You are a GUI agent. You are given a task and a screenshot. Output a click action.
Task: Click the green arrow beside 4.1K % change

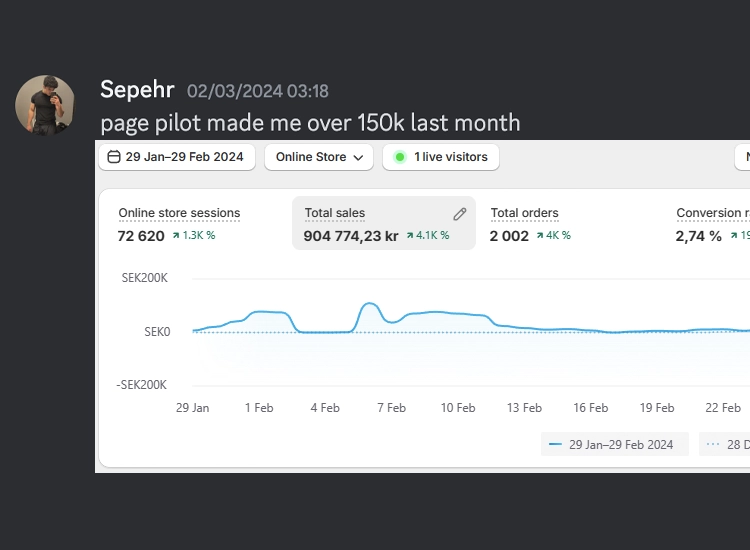tap(410, 236)
